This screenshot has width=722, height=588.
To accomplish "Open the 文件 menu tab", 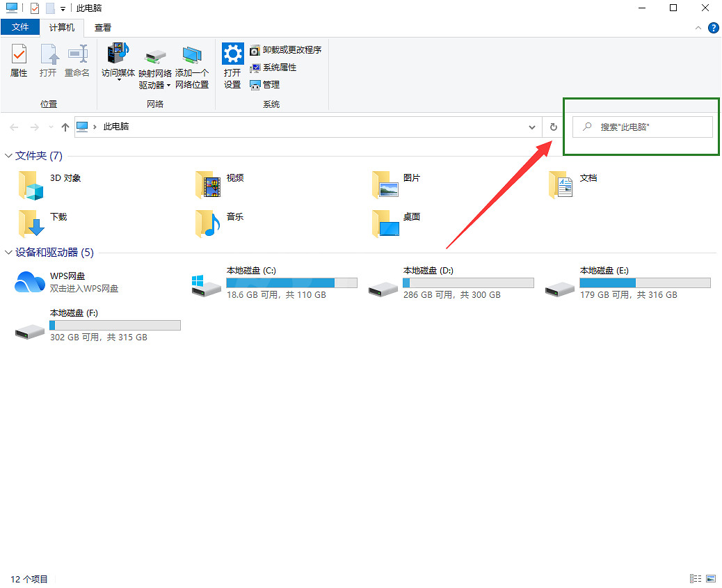I will click(21, 28).
